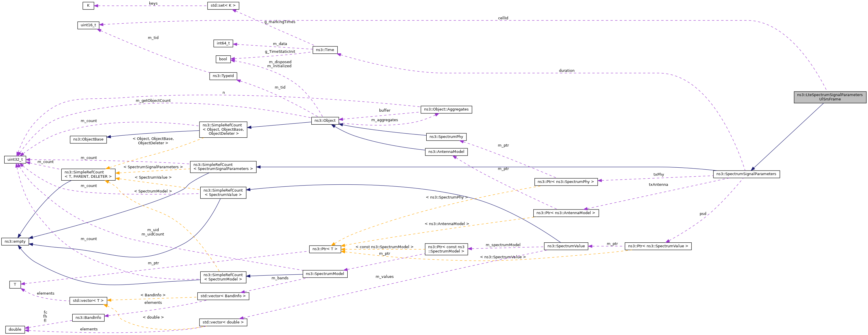Open the SimpleRefCount SpectrumModel node
868x335 pixels.
click(223, 277)
